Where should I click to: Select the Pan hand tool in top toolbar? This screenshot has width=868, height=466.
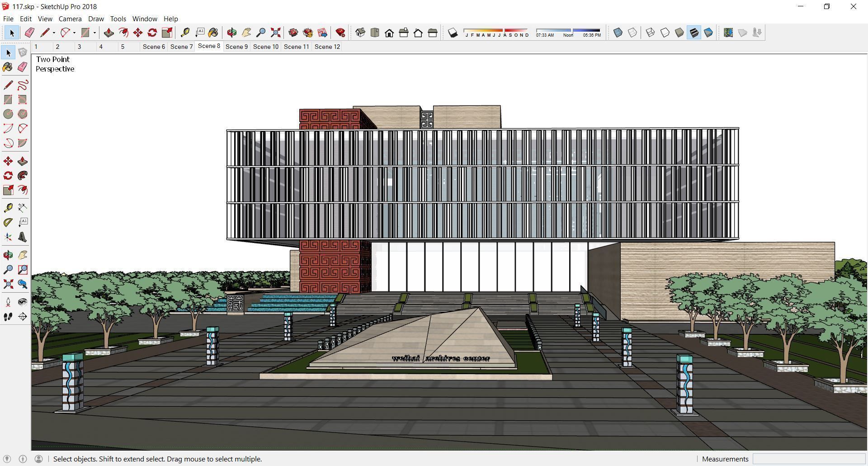click(x=246, y=33)
